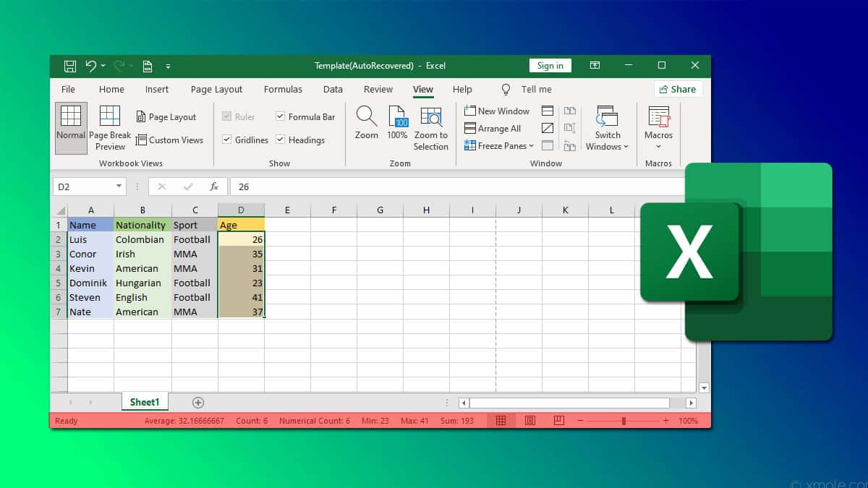Open the Formulas ribbon tab
This screenshot has height=488, width=868.
click(283, 89)
